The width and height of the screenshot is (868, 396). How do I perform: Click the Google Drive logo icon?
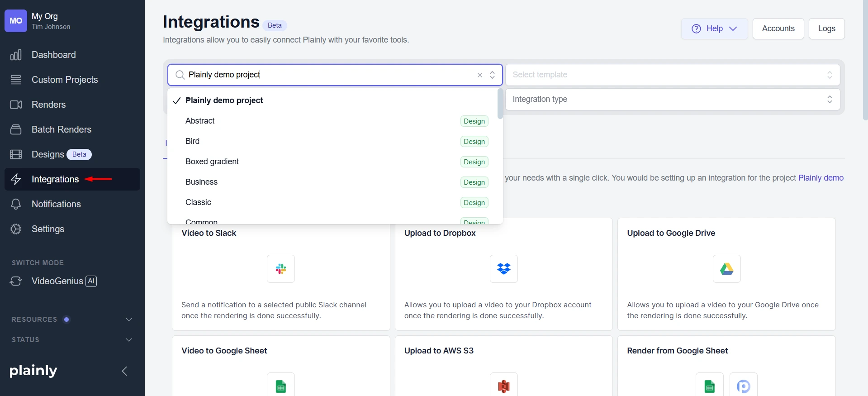(726, 269)
